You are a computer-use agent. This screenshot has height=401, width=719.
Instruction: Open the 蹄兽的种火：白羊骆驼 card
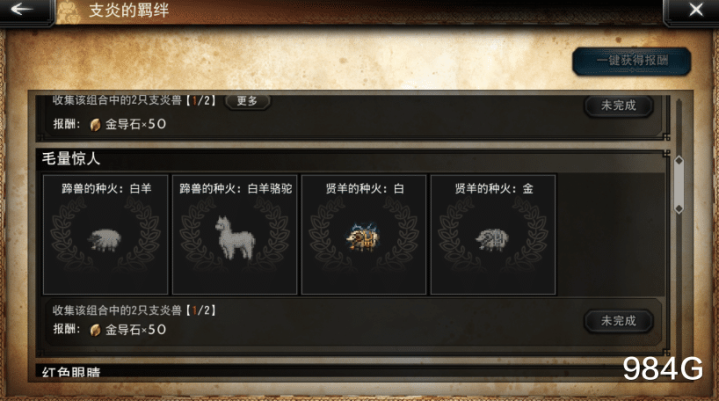pyautogui.click(x=235, y=234)
